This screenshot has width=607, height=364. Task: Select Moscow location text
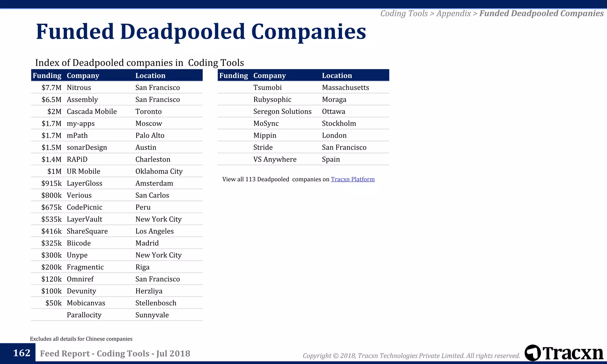[149, 124]
